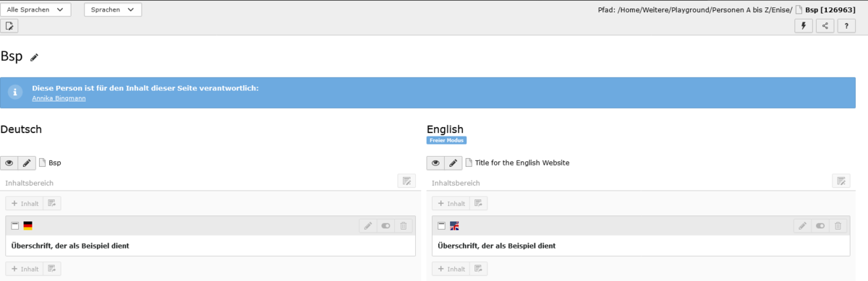The image size is (868, 281).
Task: Open the Annika Bingmann link
Action: coord(59,98)
